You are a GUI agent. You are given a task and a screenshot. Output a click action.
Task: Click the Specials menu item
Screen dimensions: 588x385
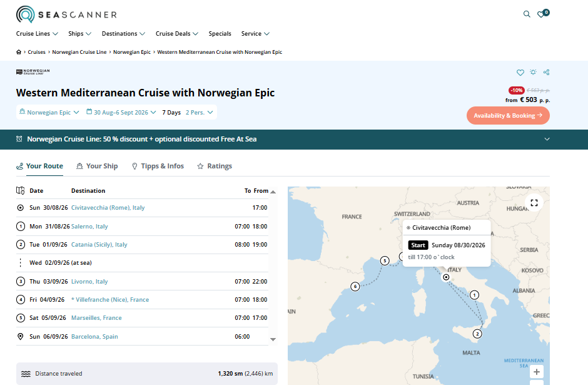[x=220, y=34]
